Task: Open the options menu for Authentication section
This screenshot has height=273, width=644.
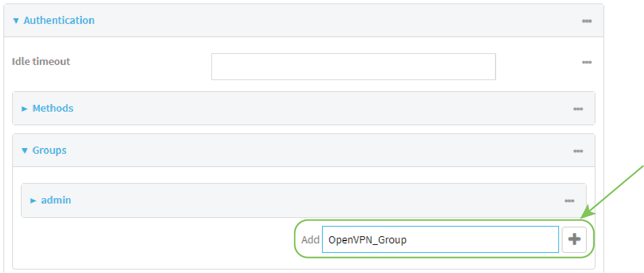Action: pos(587,21)
